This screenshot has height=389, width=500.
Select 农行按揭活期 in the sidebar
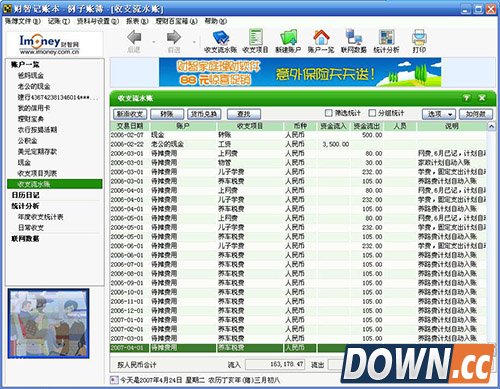[x=37, y=130]
